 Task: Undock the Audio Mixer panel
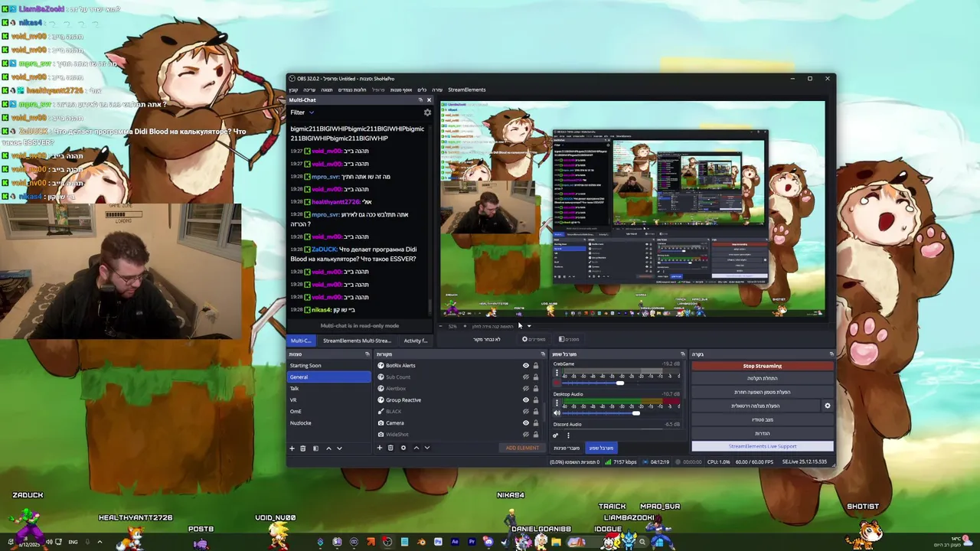pyautogui.click(x=683, y=354)
